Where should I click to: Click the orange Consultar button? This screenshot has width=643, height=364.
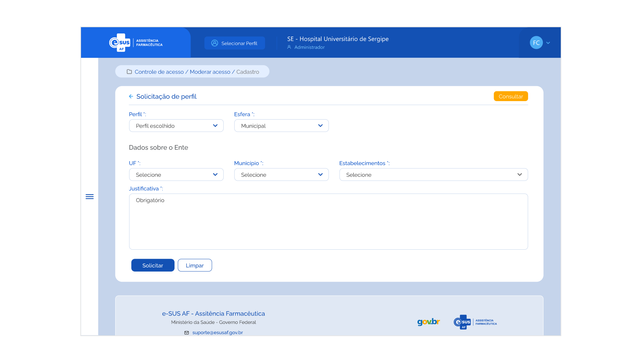510,97
